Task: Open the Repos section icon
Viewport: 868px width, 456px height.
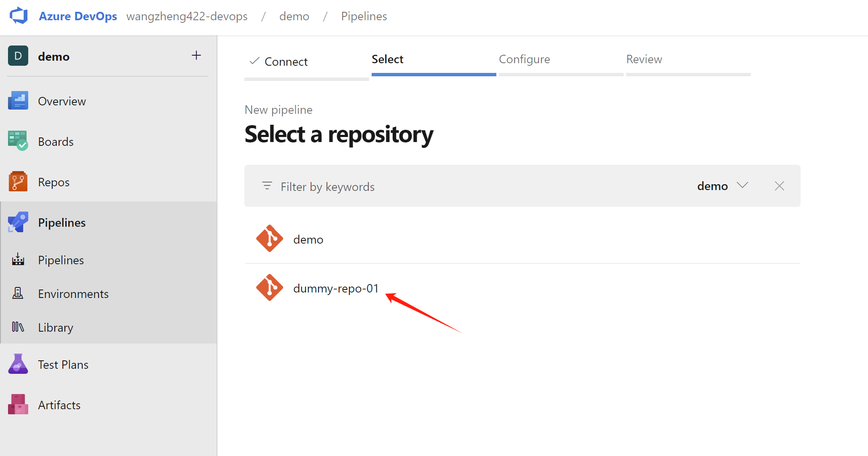Action: (18, 182)
